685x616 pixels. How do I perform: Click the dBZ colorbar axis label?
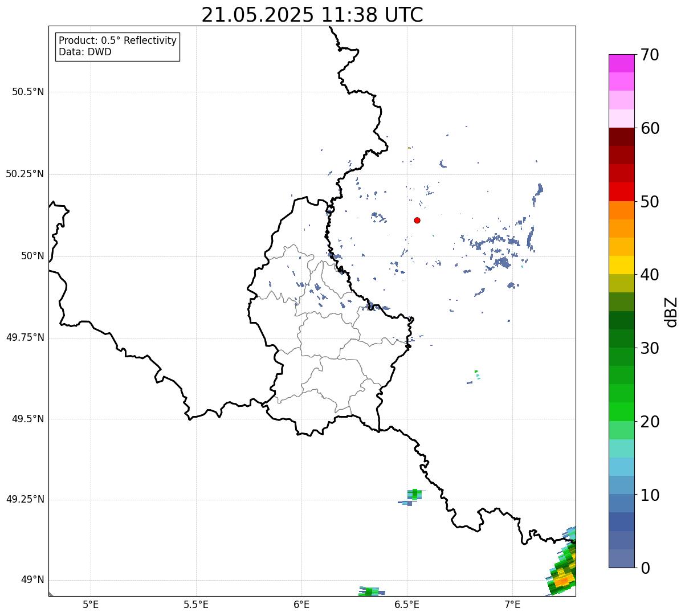(x=671, y=312)
